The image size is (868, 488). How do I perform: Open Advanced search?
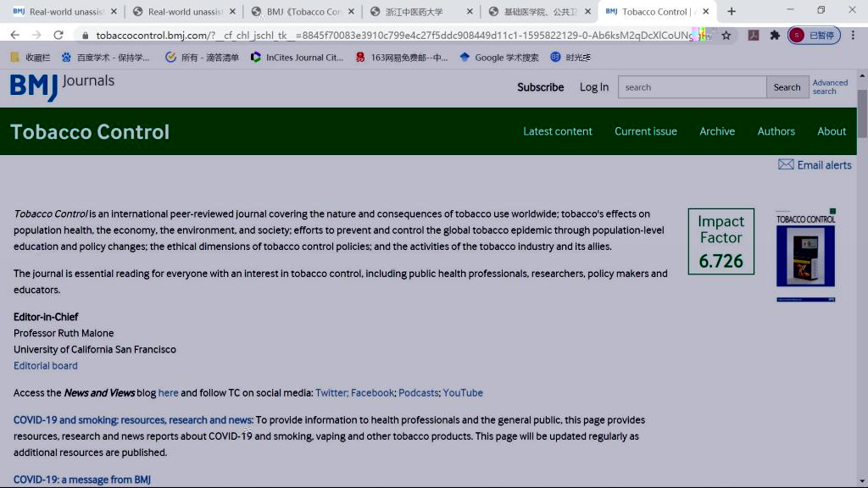point(830,87)
